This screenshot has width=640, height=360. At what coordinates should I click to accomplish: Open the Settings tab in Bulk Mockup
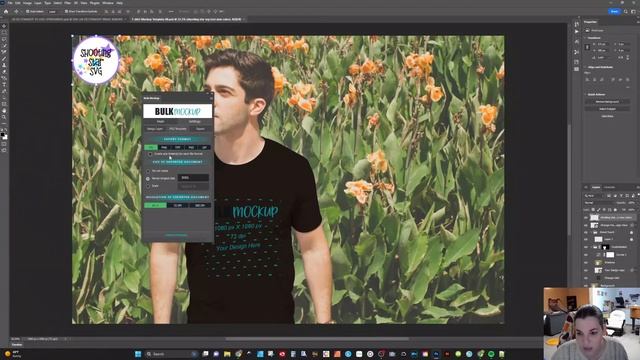pyautogui.click(x=195, y=122)
